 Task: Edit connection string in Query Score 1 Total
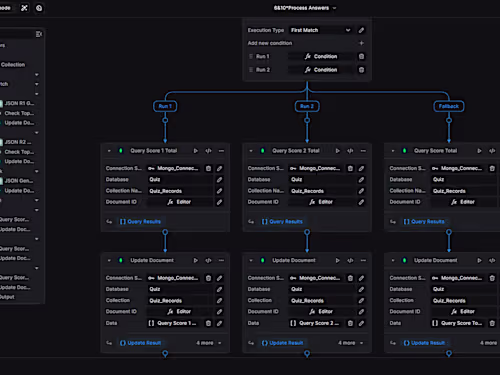(219, 168)
